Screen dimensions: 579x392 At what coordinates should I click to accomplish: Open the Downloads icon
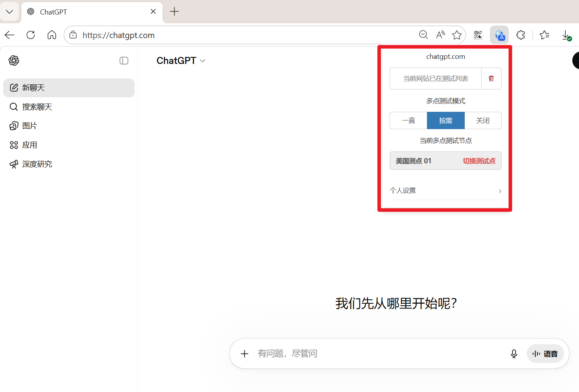tap(566, 35)
